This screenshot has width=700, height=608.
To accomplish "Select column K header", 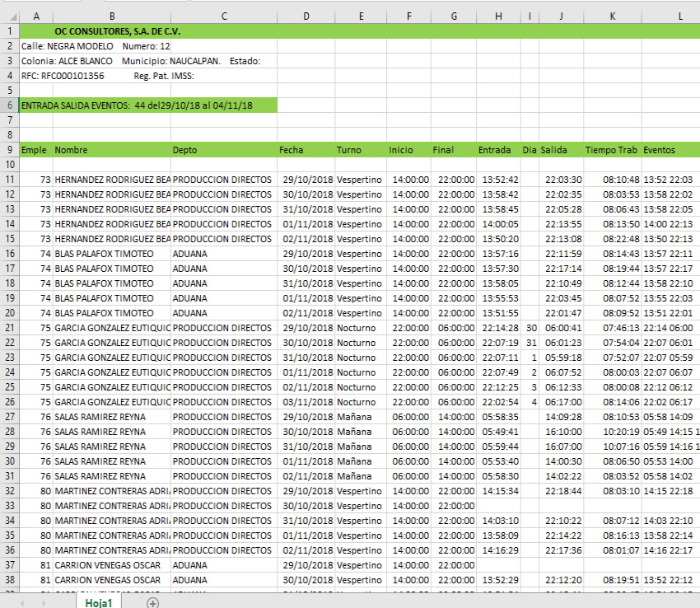I will point(612,16).
